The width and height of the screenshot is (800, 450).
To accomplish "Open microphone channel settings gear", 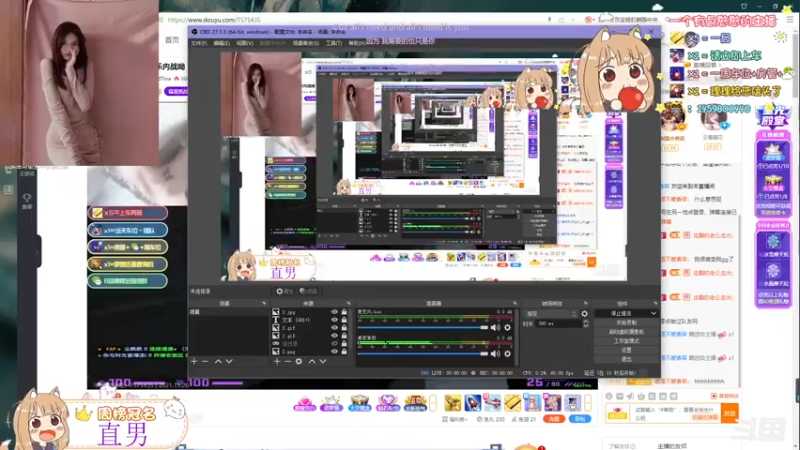I will click(507, 328).
